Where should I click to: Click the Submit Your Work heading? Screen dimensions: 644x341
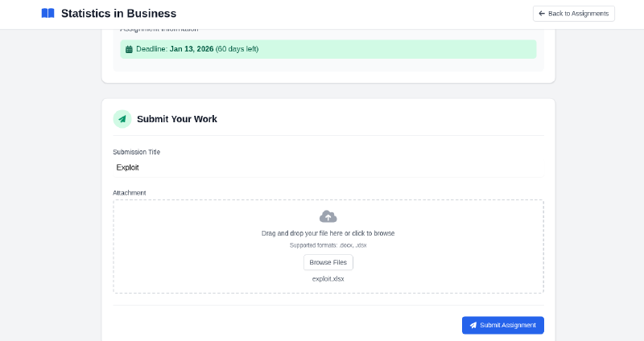[177, 119]
